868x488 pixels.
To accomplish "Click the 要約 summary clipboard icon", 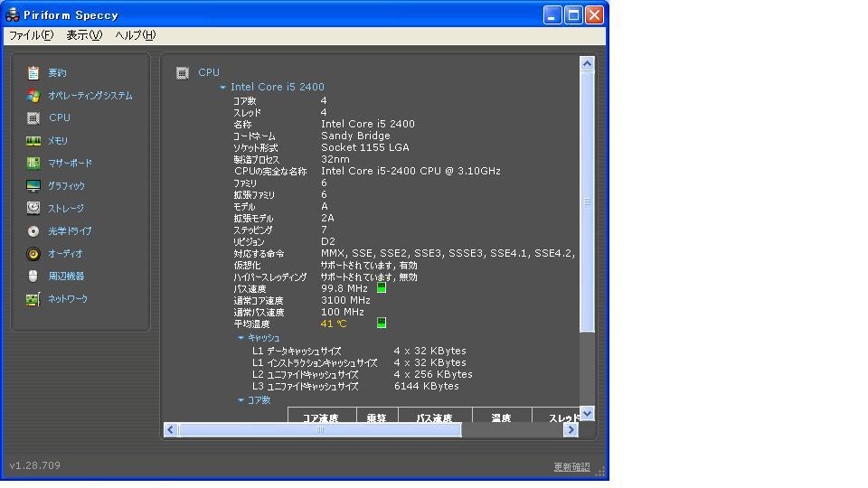I will point(33,72).
